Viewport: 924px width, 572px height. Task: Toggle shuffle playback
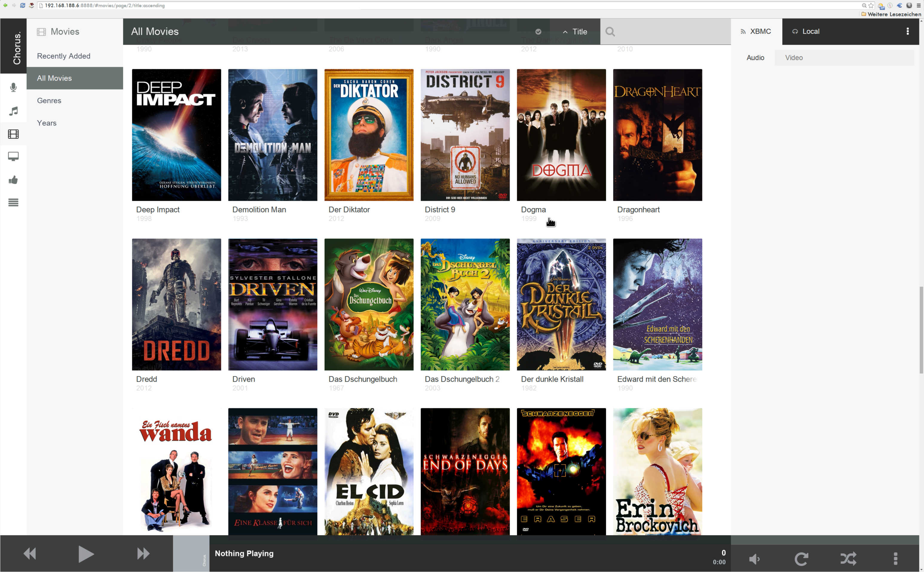(x=848, y=558)
